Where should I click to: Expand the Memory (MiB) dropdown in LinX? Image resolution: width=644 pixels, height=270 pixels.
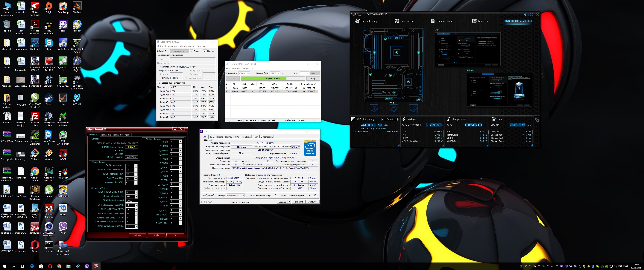279,73
